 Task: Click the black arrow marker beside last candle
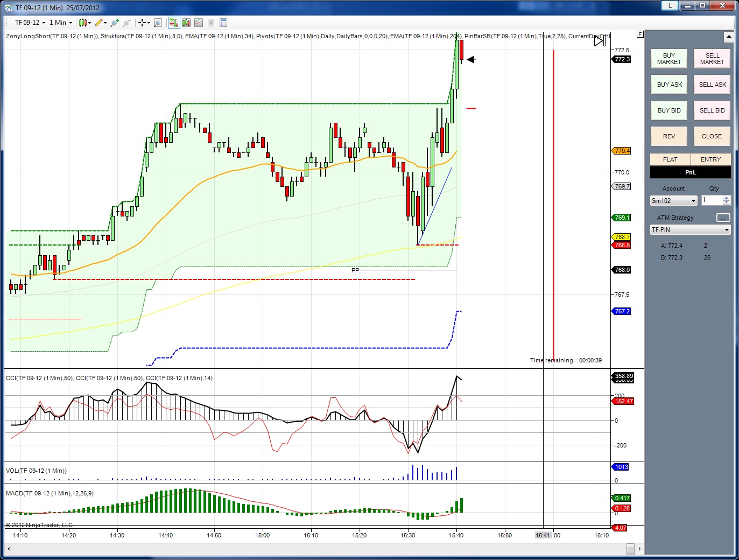pos(470,59)
